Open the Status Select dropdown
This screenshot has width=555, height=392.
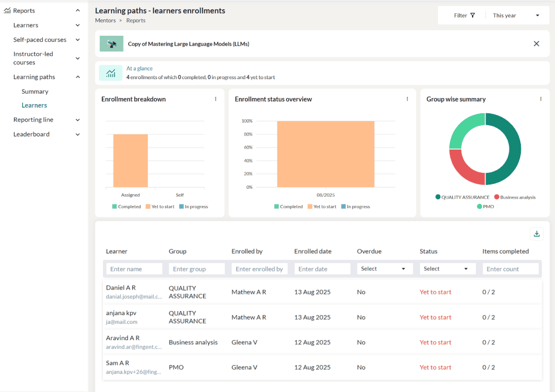[447, 269]
